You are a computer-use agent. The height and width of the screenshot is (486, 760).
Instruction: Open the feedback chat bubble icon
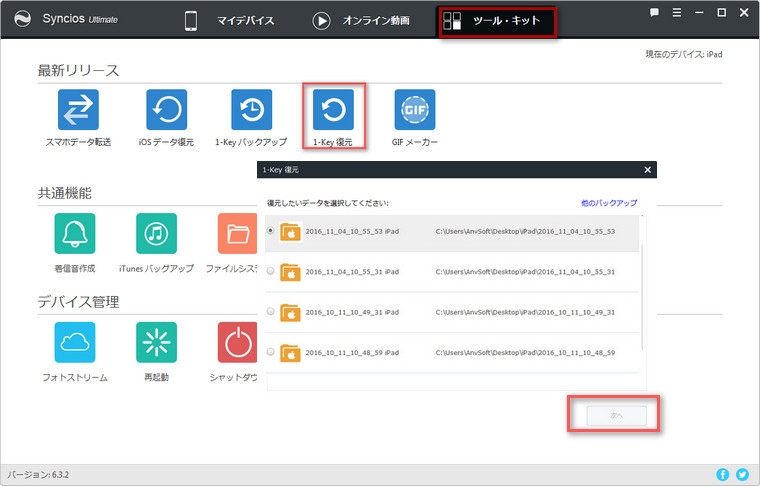(654, 13)
